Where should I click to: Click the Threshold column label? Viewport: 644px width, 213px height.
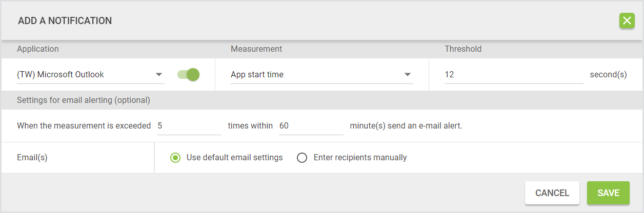[463, 49]
